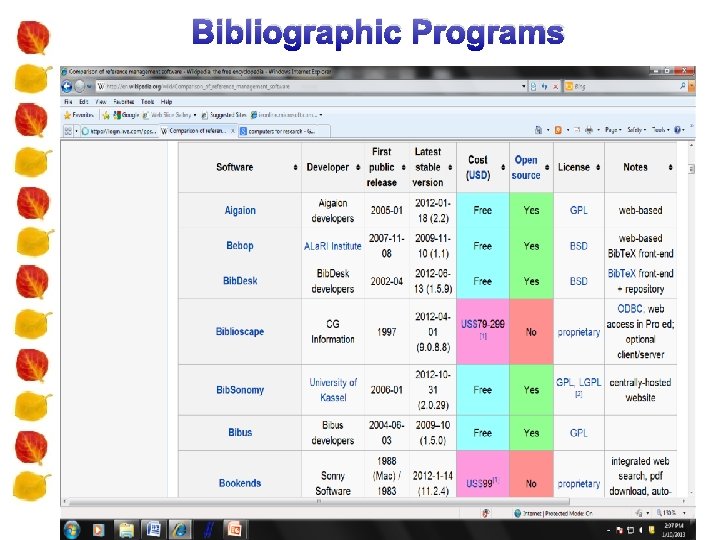This screenshot has height=540, width=720.
Task: Switch to the login tab
Action: click(x=119, y=131)
